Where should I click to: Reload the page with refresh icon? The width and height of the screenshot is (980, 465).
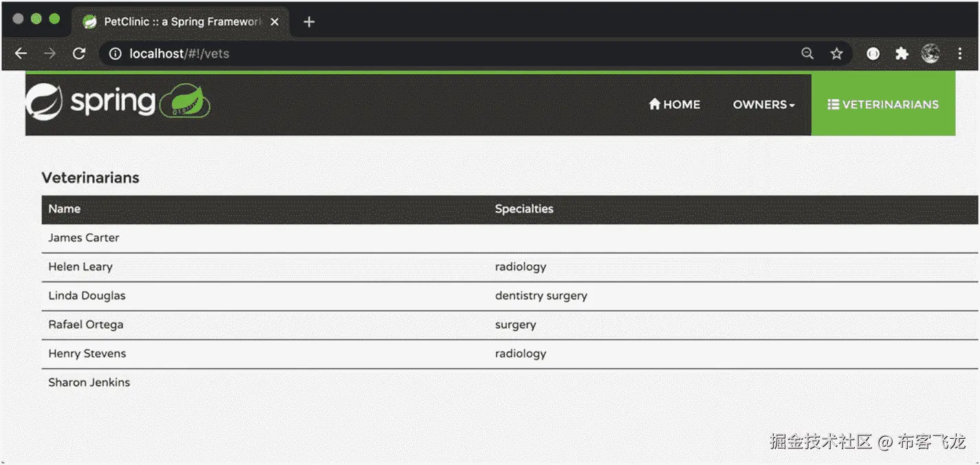click(79, 54)
